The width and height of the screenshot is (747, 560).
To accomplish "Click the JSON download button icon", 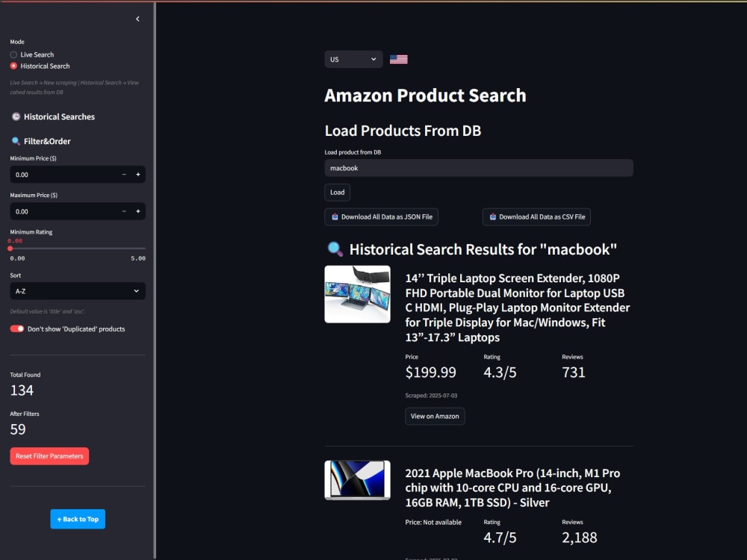I will click(335, 217).
